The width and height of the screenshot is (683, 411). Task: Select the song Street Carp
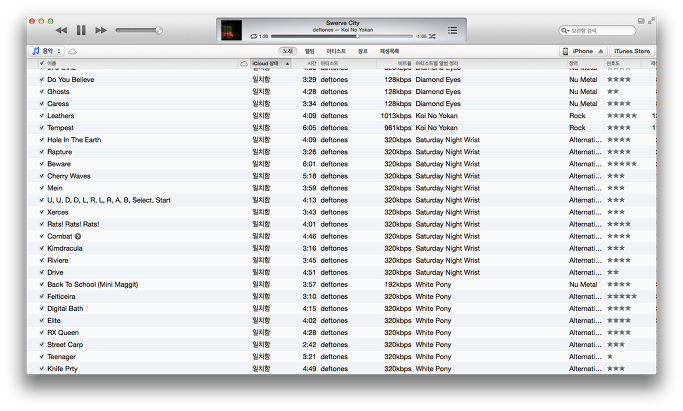pos(65,345)
